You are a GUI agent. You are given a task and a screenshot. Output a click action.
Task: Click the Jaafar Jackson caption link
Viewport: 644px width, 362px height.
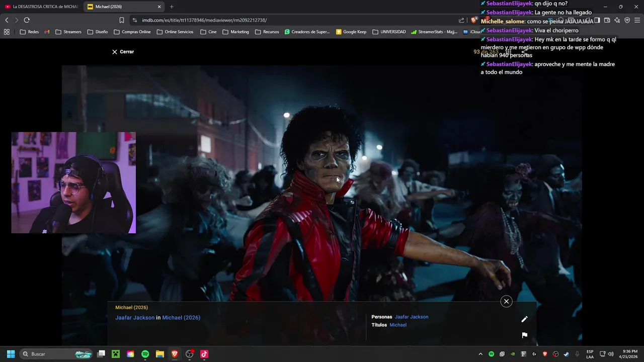pos(135,318)
